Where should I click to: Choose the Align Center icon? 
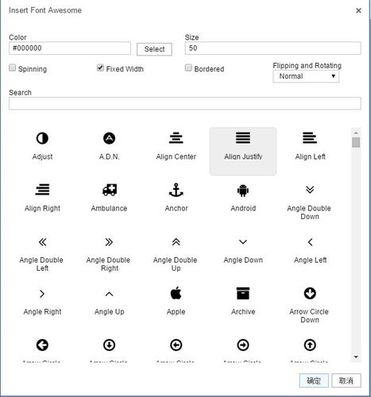(176, 138)
